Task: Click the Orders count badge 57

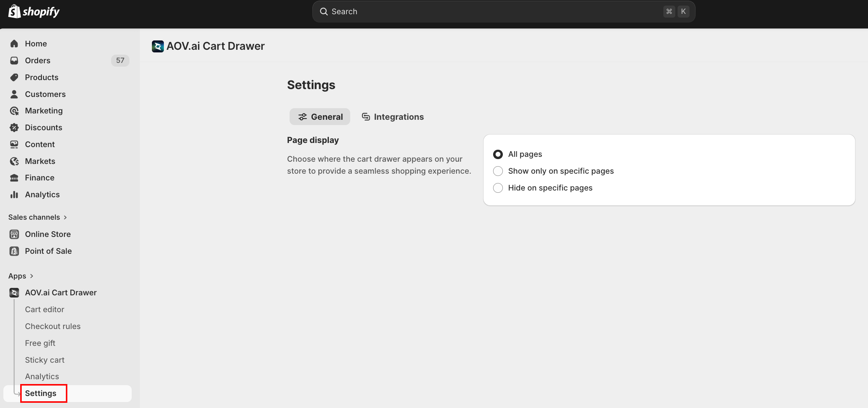Action: pos(120,61)
